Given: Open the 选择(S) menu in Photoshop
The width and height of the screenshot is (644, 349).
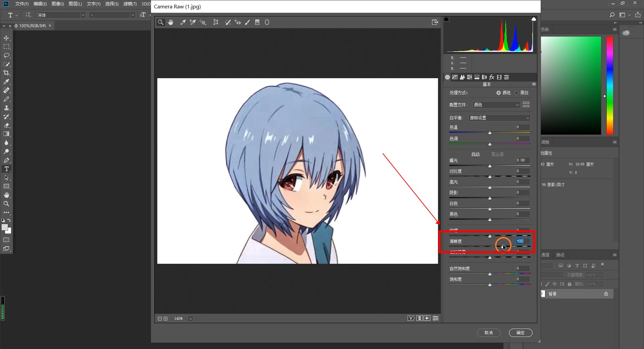Looking at the screenshot, I should click(x=112, y=4).
